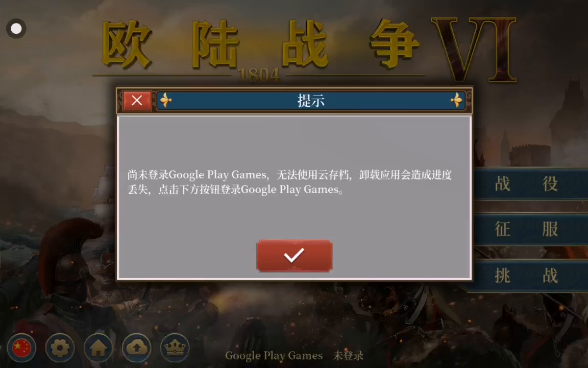Tap the 未登录 login status text
The width and height of the screenshot is (588, 368).
[x=348, y=356]
